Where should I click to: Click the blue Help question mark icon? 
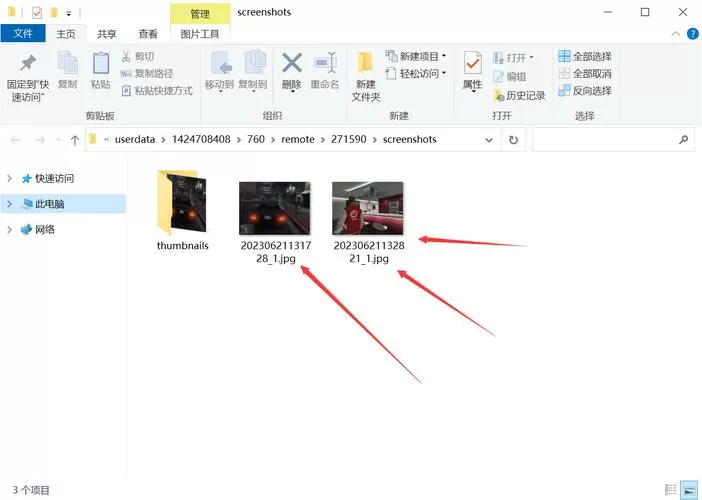693,34
